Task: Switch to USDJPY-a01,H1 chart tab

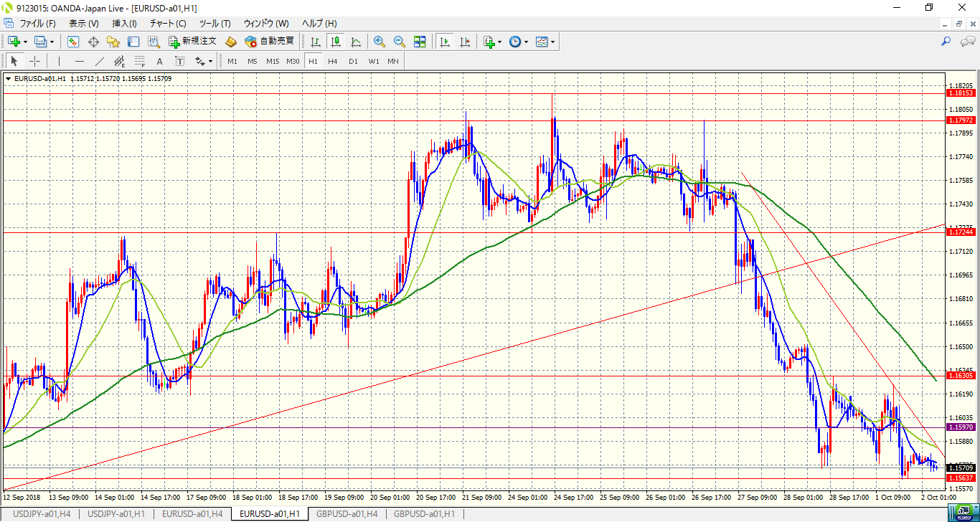Action: pyautogui.click(x=116, y=513)
